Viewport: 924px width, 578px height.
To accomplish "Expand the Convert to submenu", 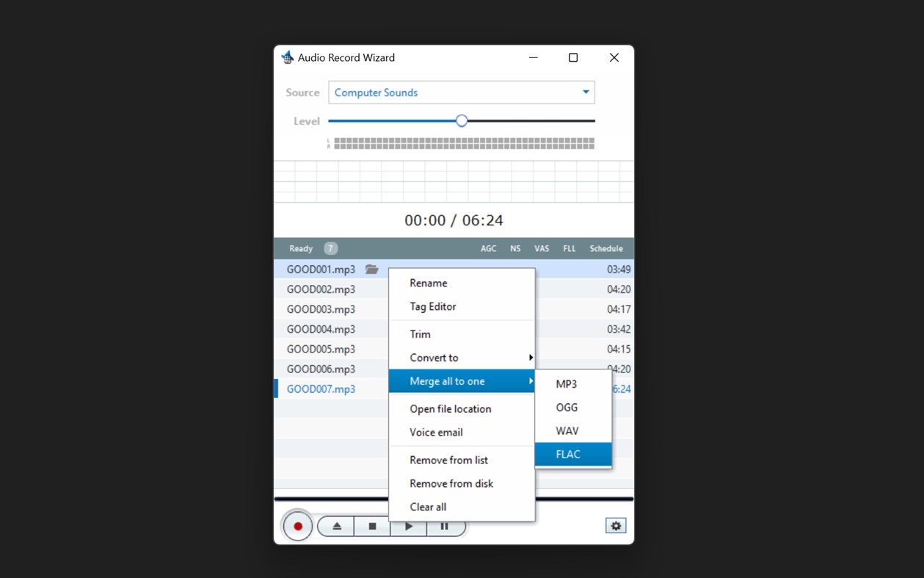I will [436, 357].
